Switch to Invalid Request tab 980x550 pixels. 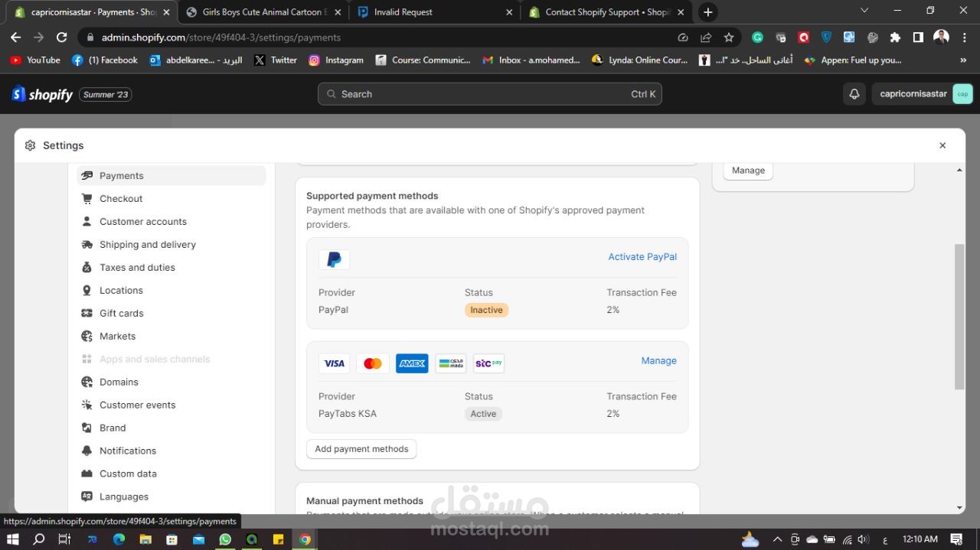tap(435, 12)
